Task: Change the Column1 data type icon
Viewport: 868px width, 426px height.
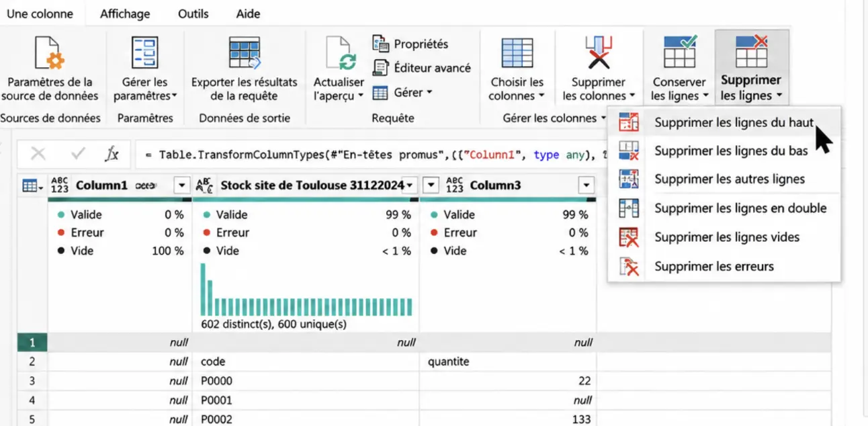Action: [x=60, y=185]
